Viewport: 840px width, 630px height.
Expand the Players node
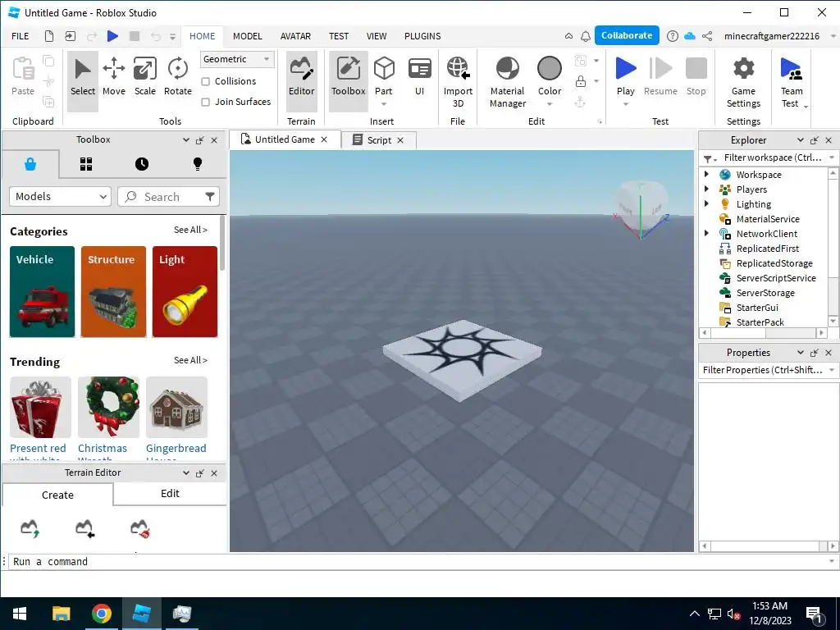(x=706, y=189)
